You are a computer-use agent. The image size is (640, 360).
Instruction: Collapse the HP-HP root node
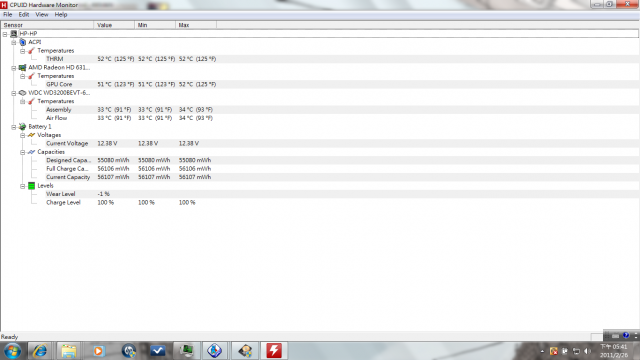click(x=5, y=34)
